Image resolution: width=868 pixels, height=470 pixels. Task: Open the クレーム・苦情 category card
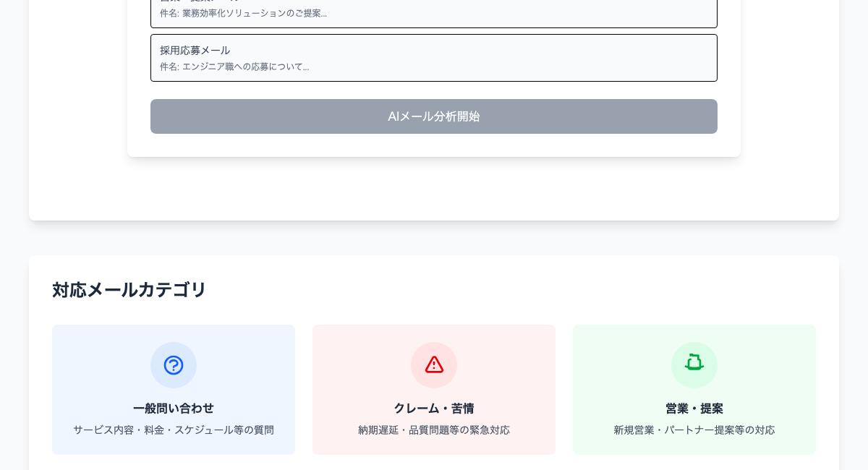point(434,390)
